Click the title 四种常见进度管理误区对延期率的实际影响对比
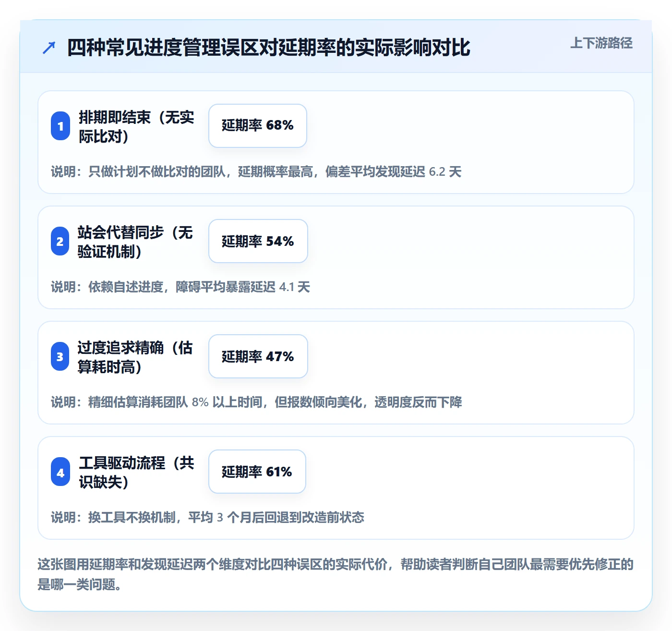The height and width of the screenshot is (631, 672). pos(268,48)
